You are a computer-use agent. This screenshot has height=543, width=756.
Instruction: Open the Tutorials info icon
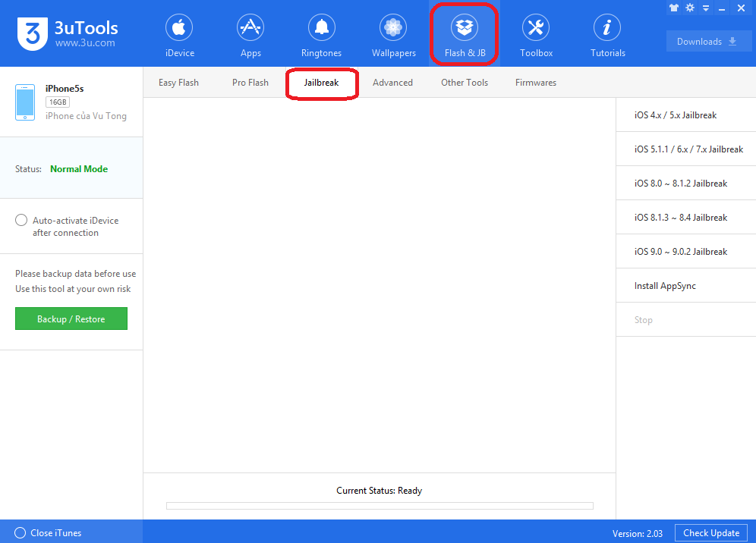coord(607,27)
